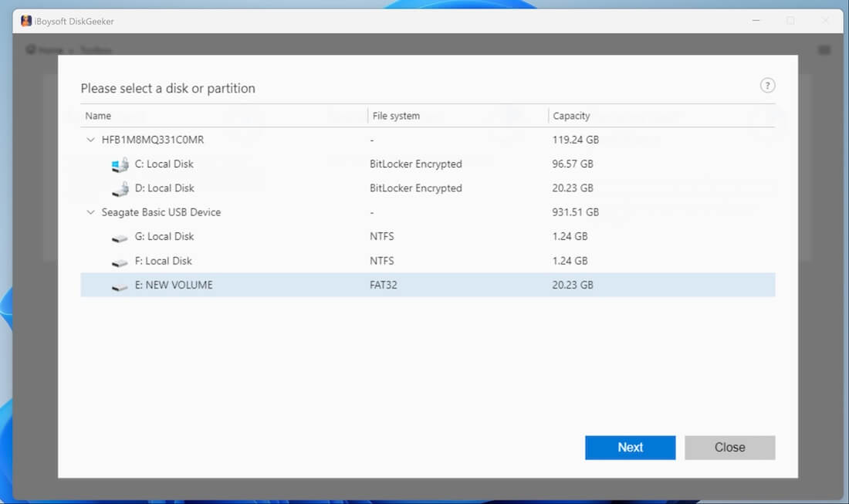Click the 119.24 GB capacity value

pyautogui.click(x=575, y=140)
